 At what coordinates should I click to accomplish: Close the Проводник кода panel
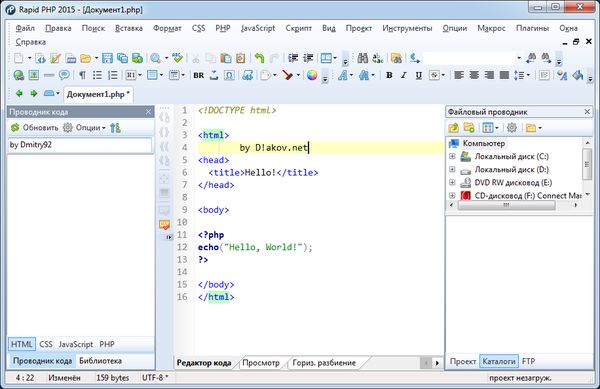point(148,112)
